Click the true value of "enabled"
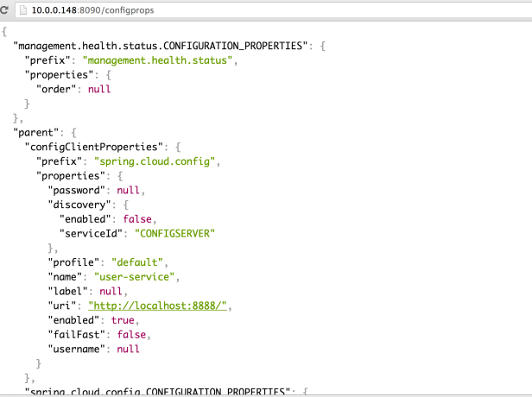 [123, 320]
